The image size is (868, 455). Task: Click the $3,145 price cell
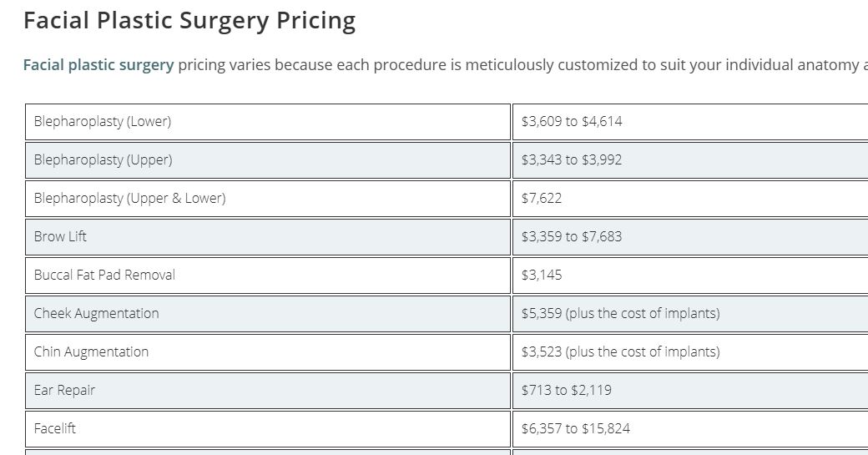(690, 276)
